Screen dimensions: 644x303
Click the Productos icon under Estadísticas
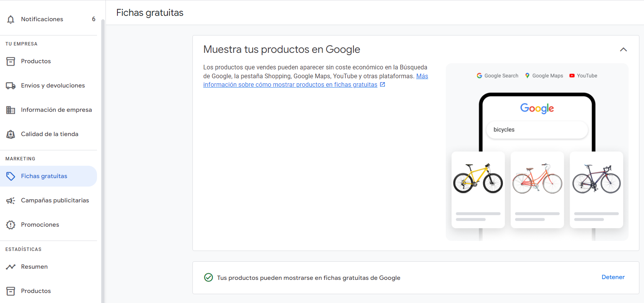[x=11, y=291]
